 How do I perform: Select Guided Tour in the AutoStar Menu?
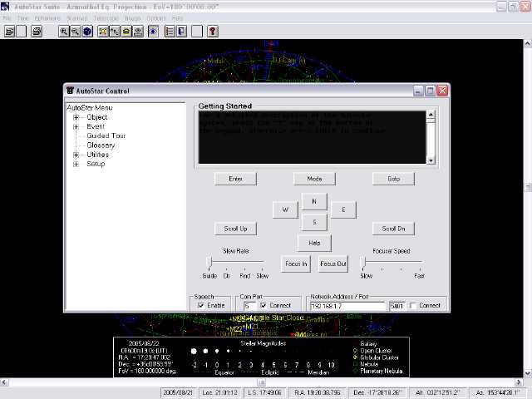coord(106,135)
